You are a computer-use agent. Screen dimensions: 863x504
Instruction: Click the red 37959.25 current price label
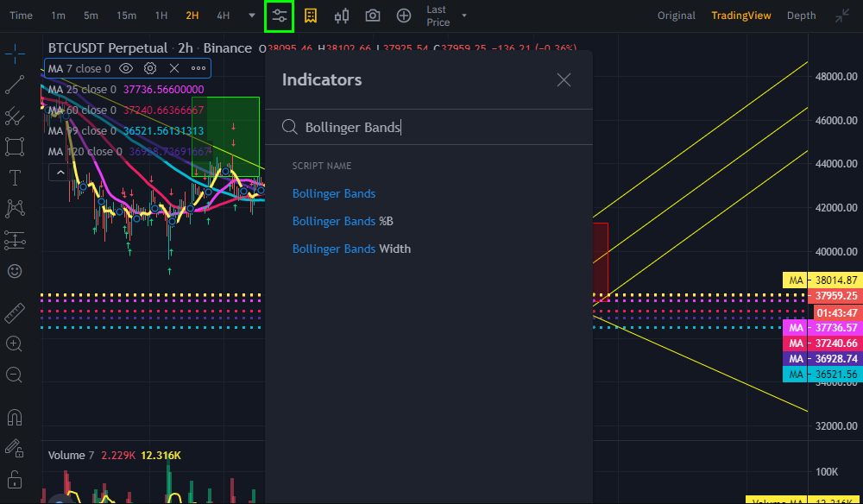pyautogui.click(x=835, y=296)
